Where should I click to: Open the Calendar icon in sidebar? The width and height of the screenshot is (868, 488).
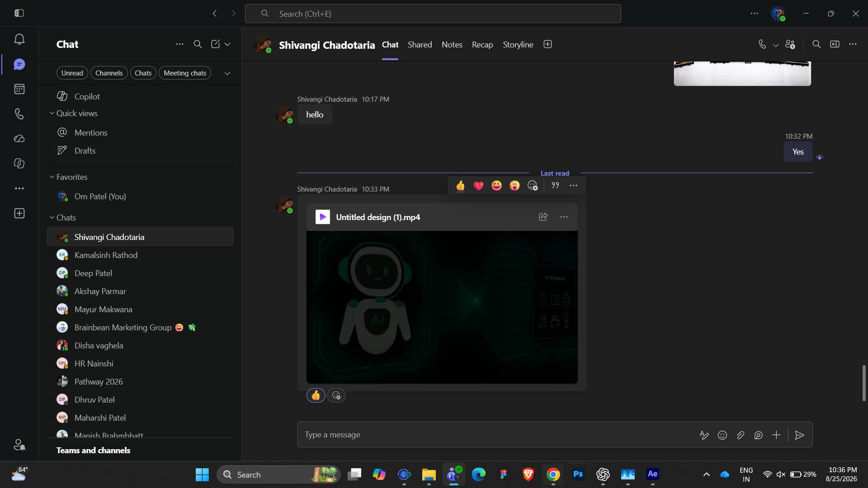click(x=19, y=89)
